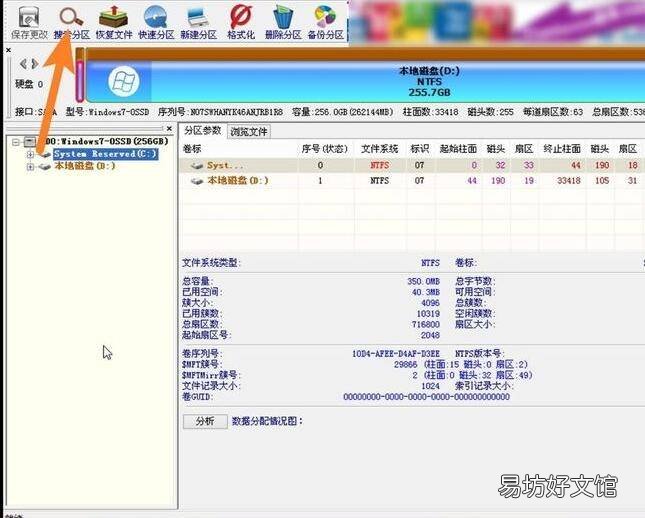This screenshot has height=518, width=645.
Task: Open the 备份分区 backup partition tool
Action: [325, 22]
